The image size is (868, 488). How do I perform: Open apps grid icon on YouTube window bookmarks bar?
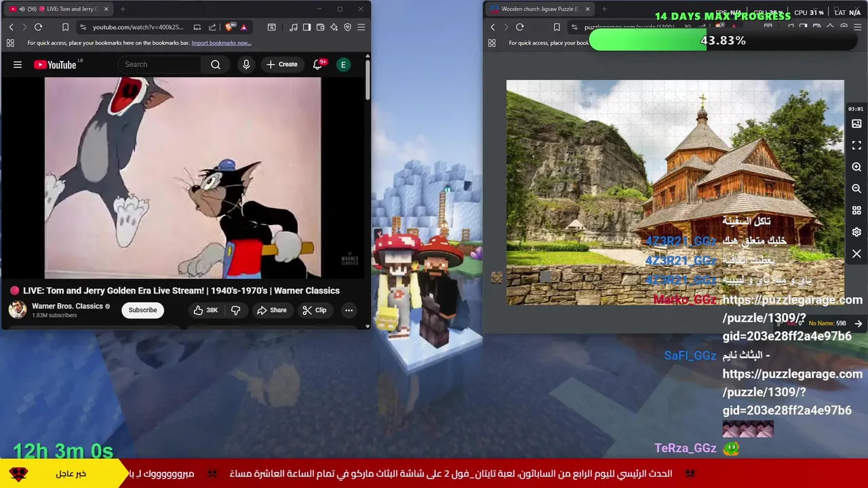(x=10, y=43)
